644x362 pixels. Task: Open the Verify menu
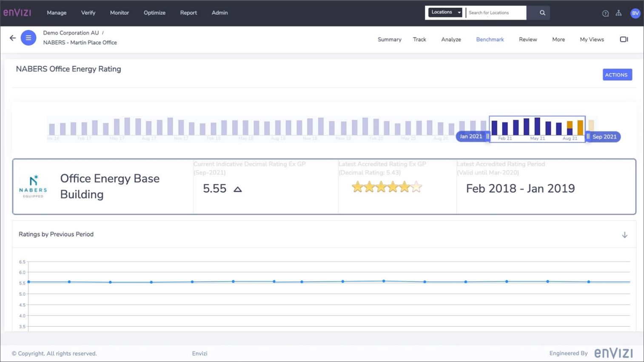[x=88, y=13]
